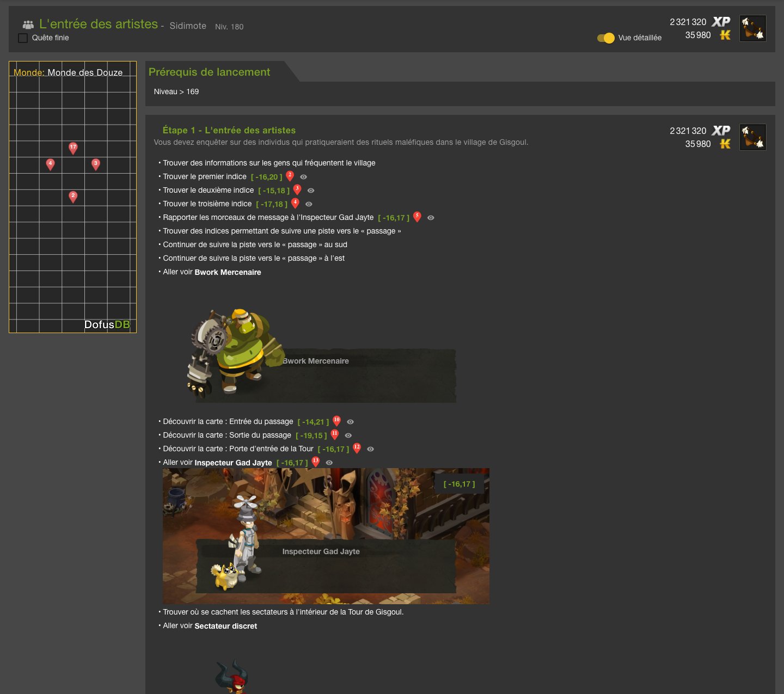This screenshot has height=694, width=784.
Task: Open coordinates [-17,18] for the troisième indice
Action: coord(272,204)
